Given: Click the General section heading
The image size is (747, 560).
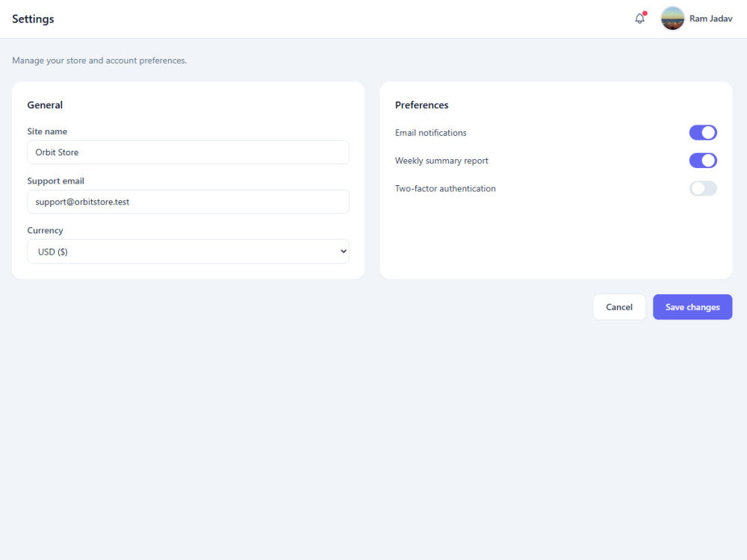Looking at the screenshot, I should pos(45,105).
